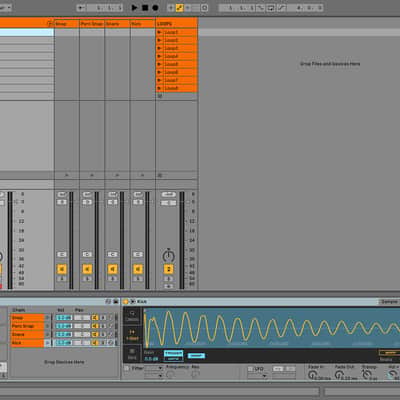Click the LOOPS track clip stop square
Screen dimensions: 400x400
160,96
